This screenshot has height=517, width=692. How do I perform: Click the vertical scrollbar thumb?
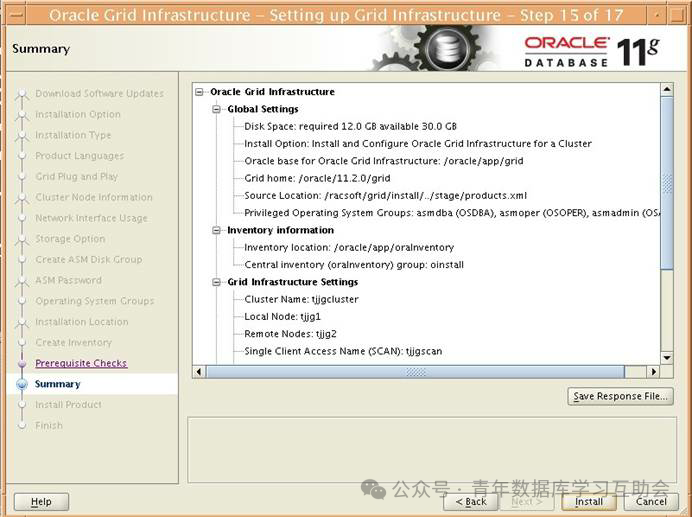click(667, 183)
